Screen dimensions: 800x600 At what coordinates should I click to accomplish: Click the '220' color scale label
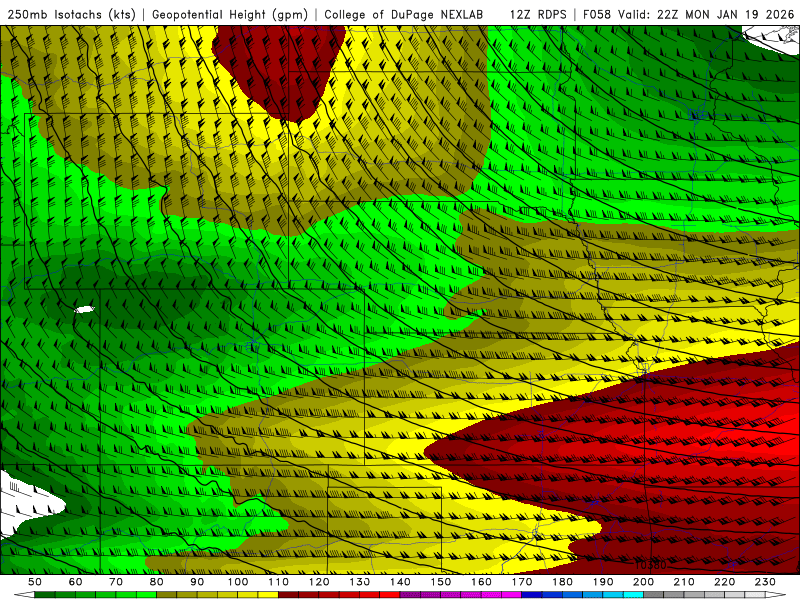pyautogui.click(x=724, y=582)
